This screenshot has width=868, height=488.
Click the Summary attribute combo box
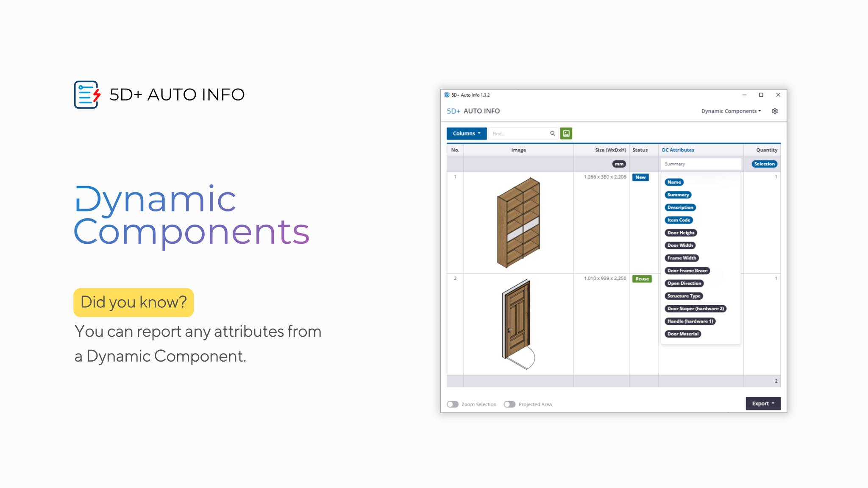click(701, 164)
